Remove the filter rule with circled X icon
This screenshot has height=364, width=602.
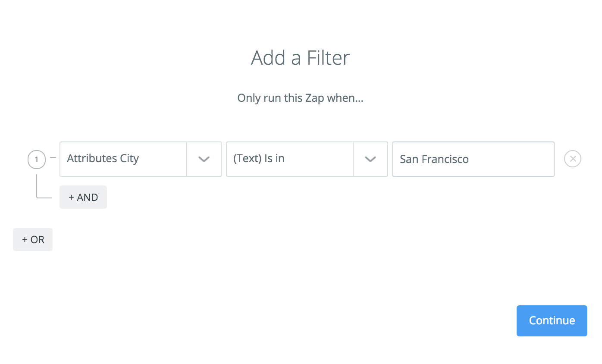[573, 159]
